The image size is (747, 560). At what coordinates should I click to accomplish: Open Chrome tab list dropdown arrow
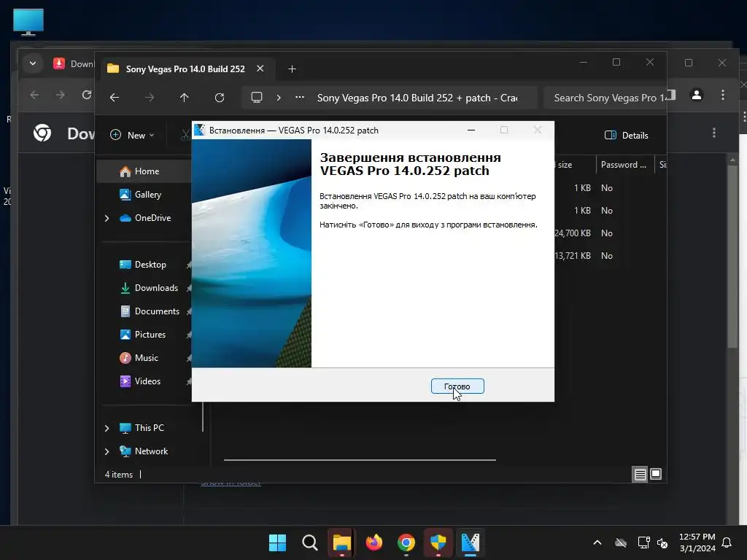33,63
